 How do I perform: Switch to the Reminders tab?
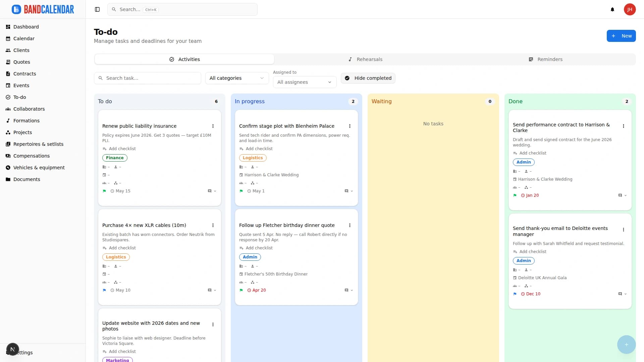(545, 59)
